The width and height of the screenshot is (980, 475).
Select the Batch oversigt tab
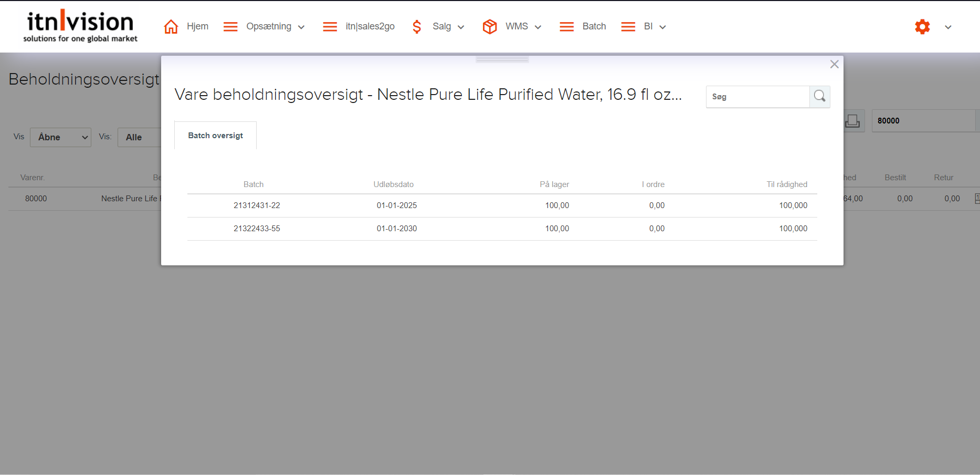click(x=215, y=136)
